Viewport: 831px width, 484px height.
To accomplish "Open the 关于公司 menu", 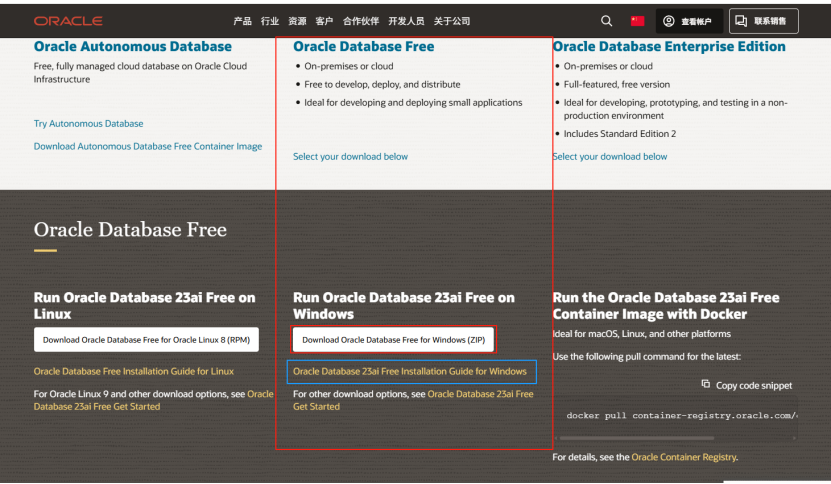I will 452,21.
